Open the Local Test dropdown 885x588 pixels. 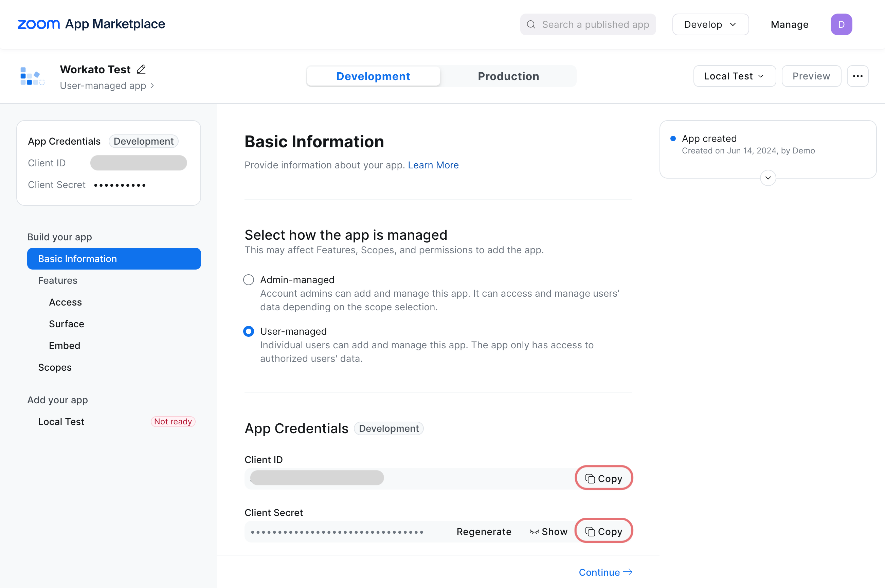point(734,76)
